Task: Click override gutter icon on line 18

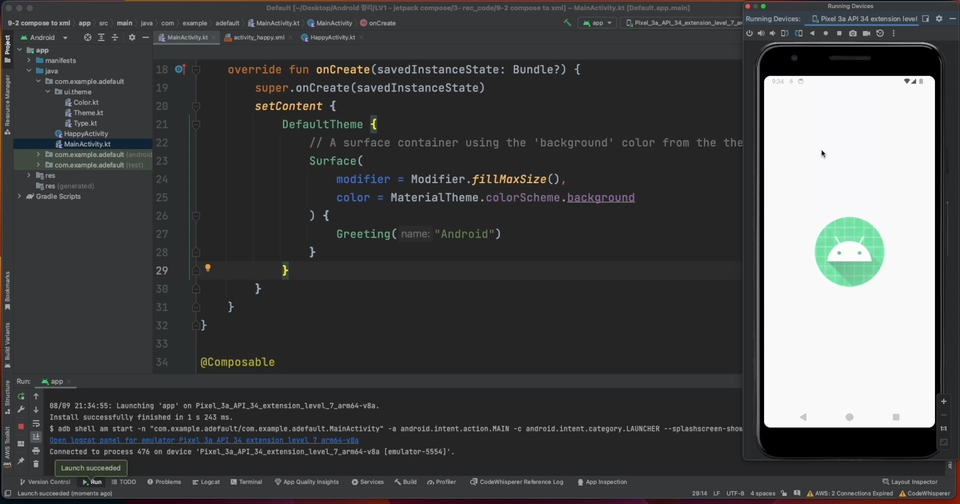Action: coord(180,69)
